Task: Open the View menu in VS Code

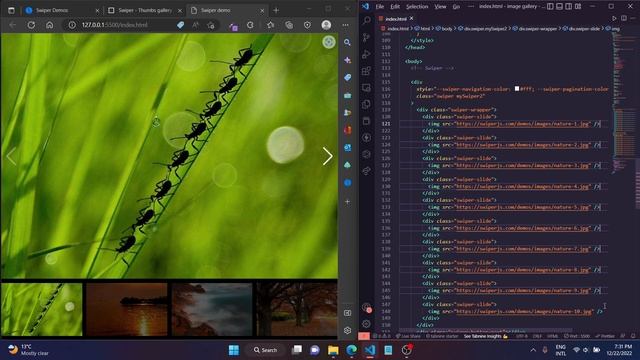Action: [x=440, y=7]
